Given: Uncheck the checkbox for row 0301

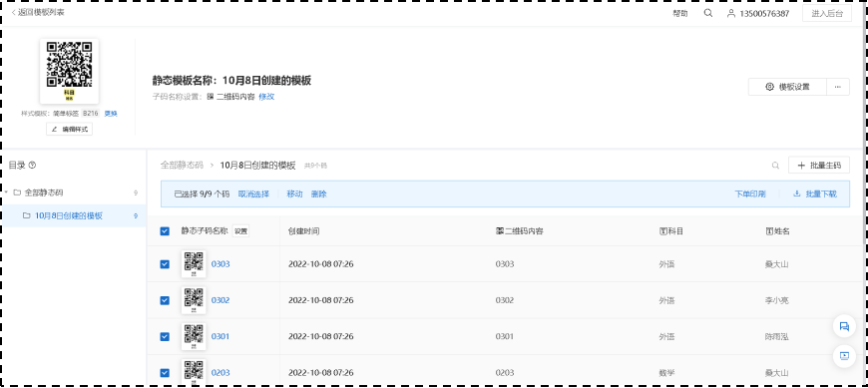Looking at the screenshot, I should coord(165,336).
